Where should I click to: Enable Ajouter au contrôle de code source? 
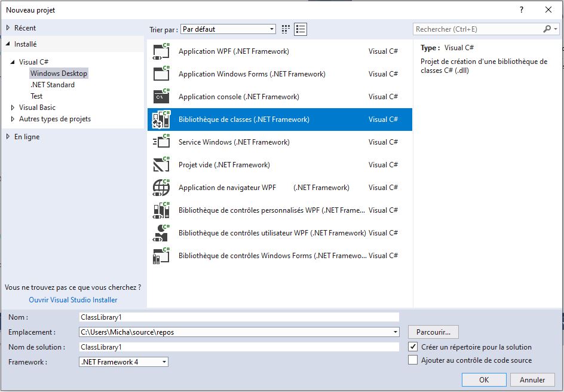413,360
